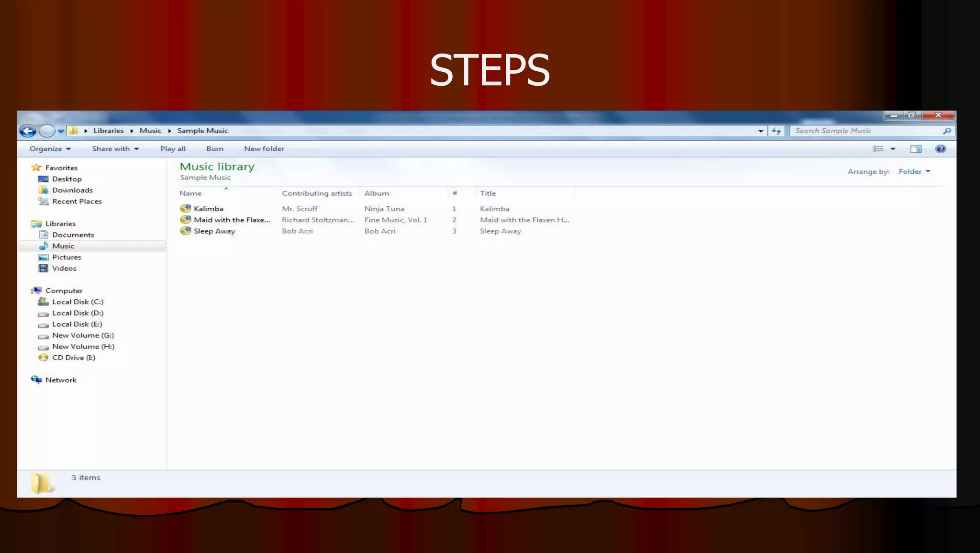Screen dimensions: 980x553
Task: Select Favorites in the navigation pane
Action: [61, 168]
